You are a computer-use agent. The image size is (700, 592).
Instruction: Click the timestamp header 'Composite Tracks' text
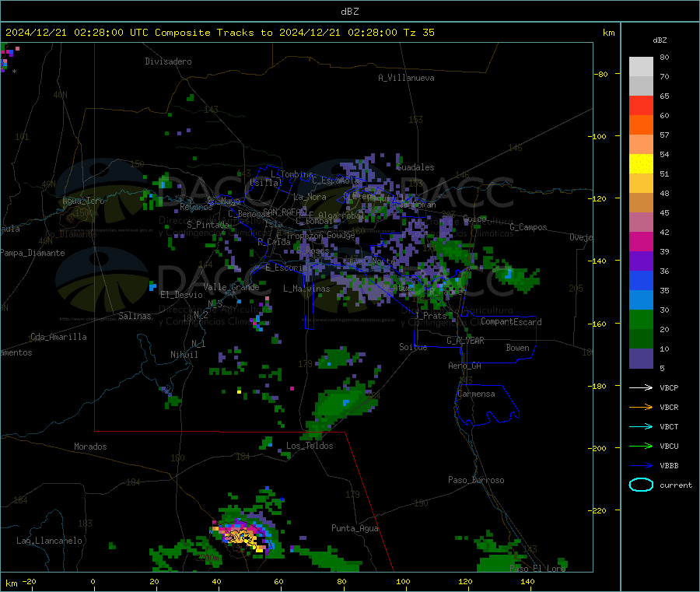(x=204, y=33)
